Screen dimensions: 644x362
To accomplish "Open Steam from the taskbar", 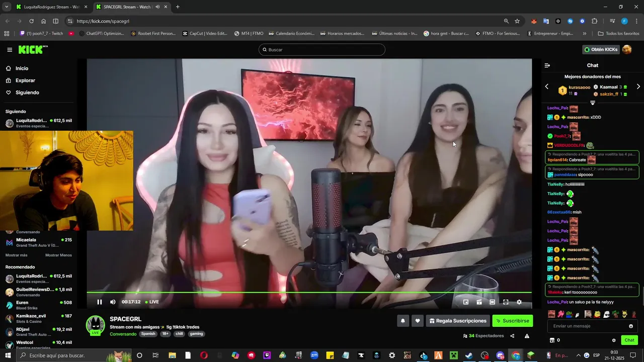I will click(x=469, y=355).
